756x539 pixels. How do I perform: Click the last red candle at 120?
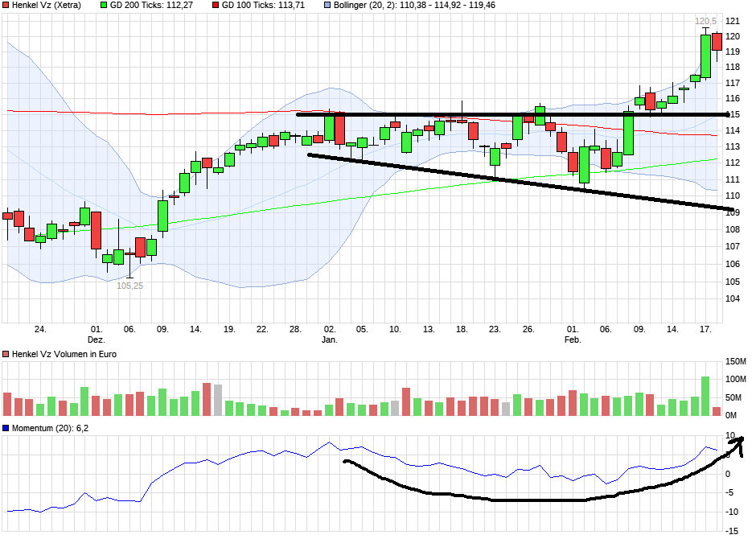click(717, 42)
